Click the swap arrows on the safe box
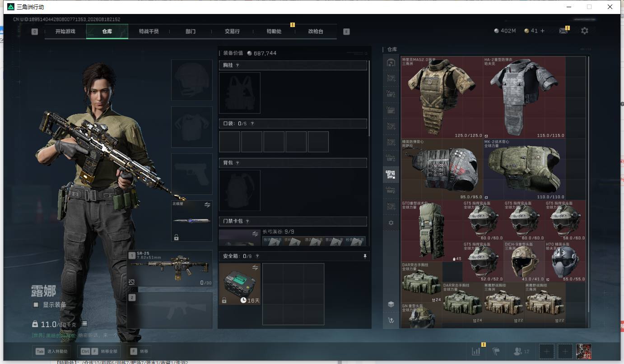624x364 pixels. 255,268
